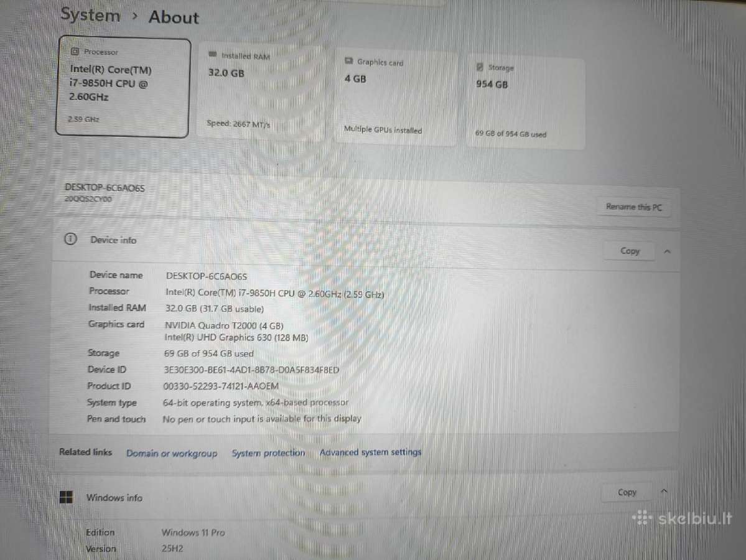Click the System type label
This screenshot has width=746, height=560.
click(112, 403)
